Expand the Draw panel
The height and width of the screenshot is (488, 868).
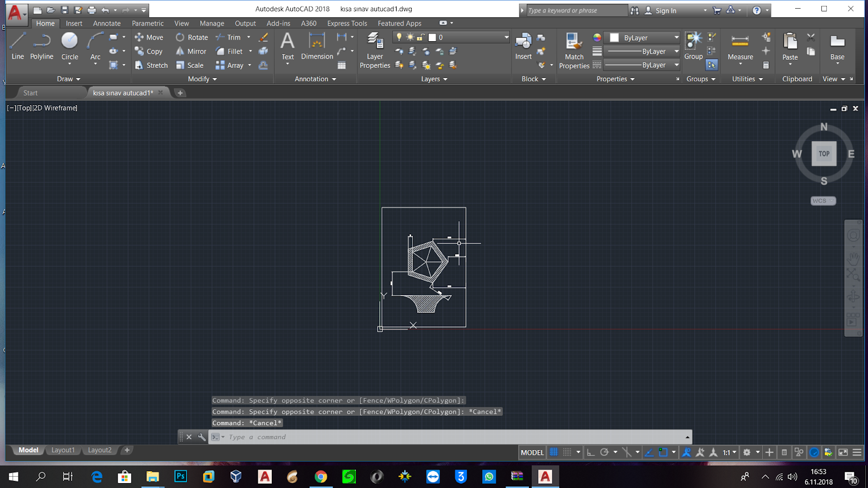coord(68,79)
